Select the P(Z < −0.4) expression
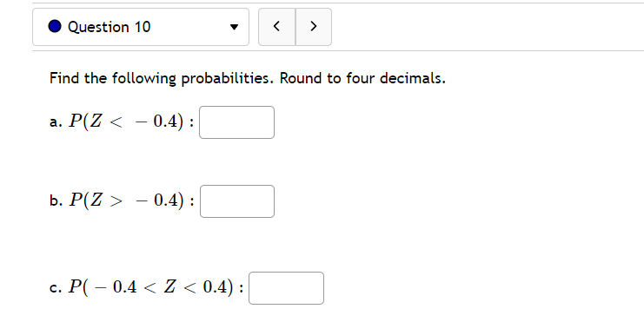The height and width of the screenshot is (322, 644). (x=126, y=122)
